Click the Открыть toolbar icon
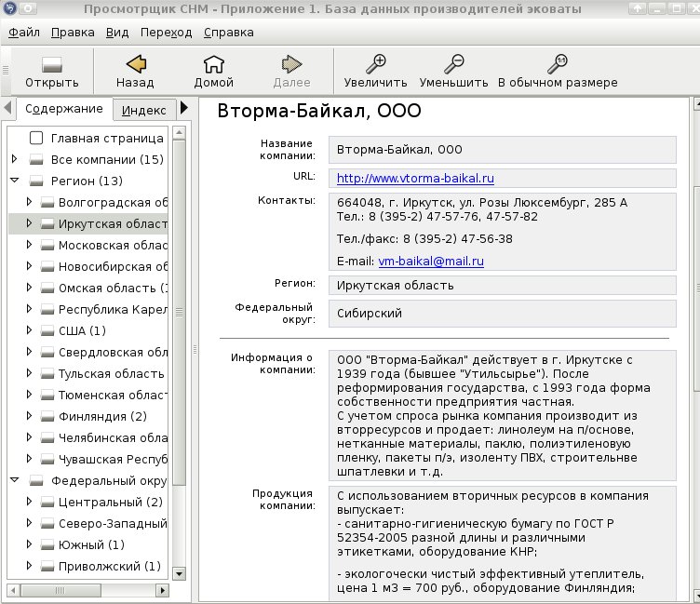700x604 pixels. click(52, 65)
